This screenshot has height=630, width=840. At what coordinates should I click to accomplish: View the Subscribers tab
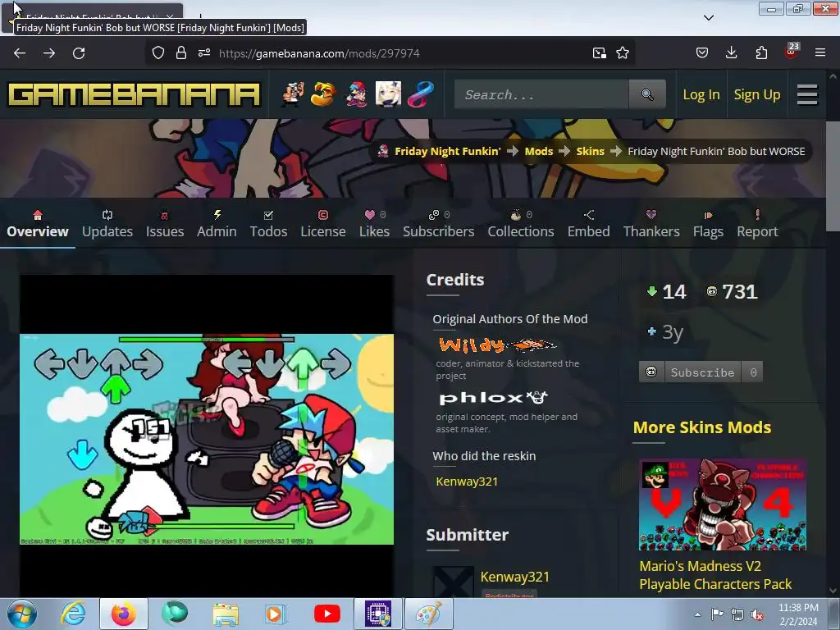pyautogui.click(x=438, y=224)
